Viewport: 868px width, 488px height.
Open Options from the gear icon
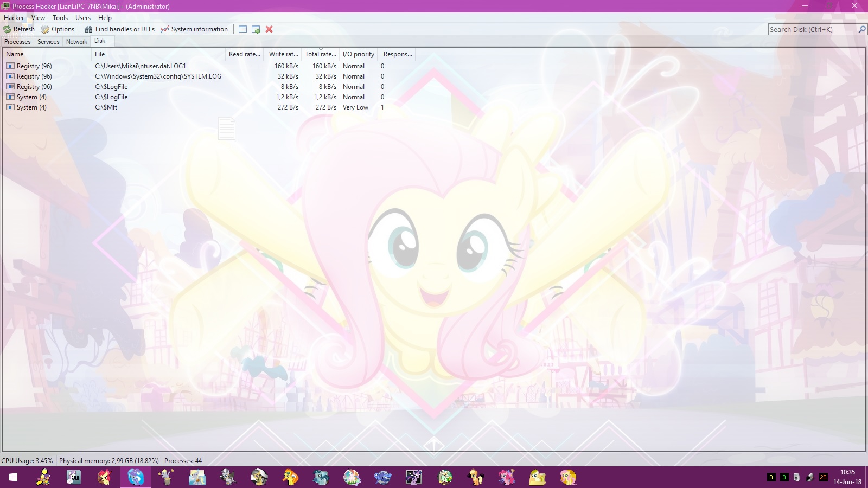[45, 29]
